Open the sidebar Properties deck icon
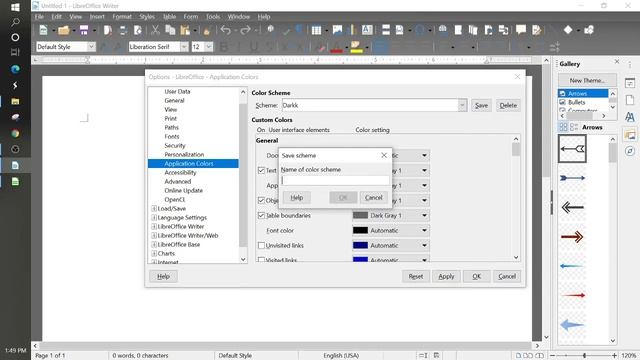The height and width of the screenshot is (360, 640). click(630, 83)
